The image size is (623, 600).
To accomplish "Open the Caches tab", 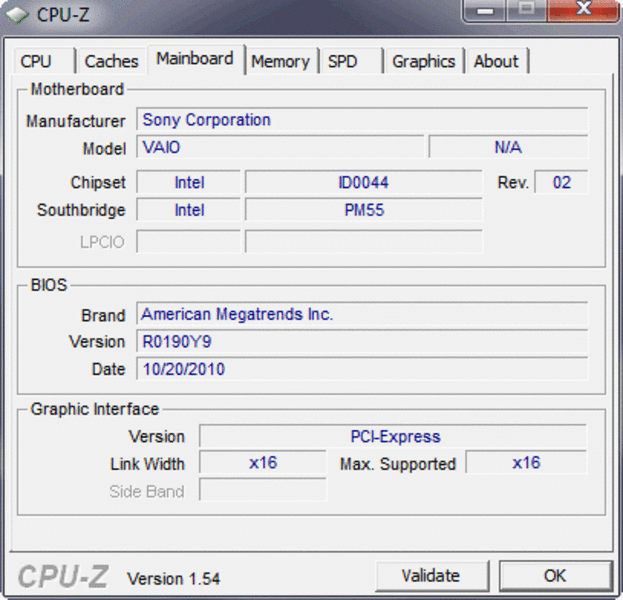I will tap(112, 61).
